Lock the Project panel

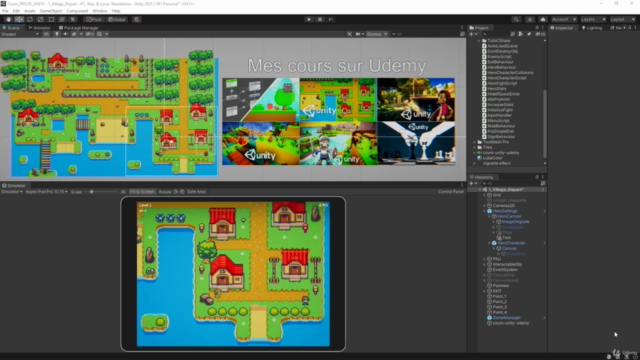(x=537, y=28)
